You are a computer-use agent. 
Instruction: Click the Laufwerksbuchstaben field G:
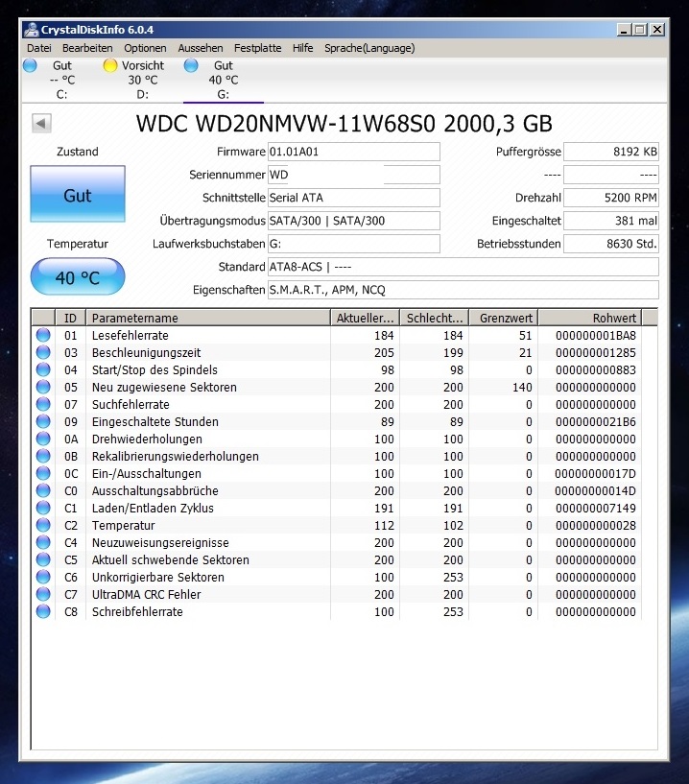[353, 244]
